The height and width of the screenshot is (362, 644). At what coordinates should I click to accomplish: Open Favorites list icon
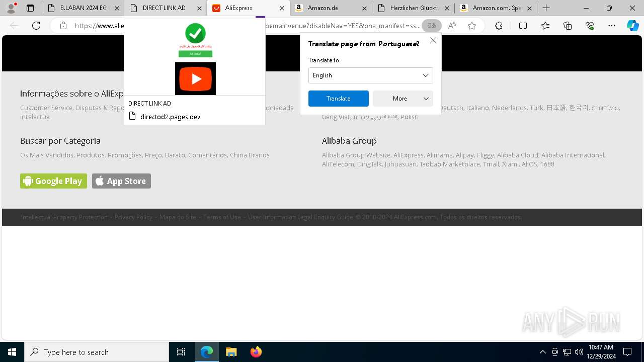pos(545,26)
